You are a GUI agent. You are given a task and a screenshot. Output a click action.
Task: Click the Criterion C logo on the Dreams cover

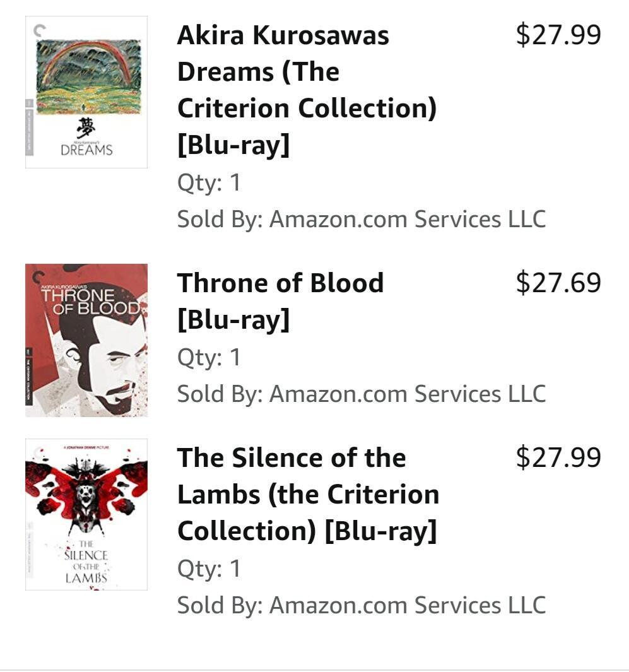click(x=40, y=30)
